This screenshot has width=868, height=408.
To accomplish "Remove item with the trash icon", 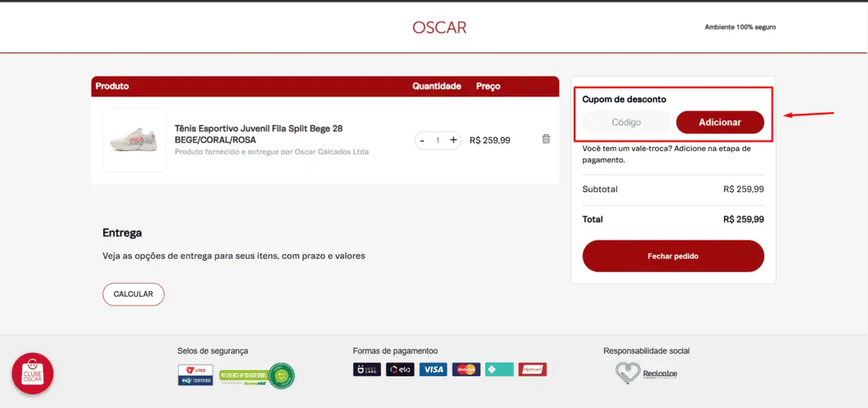I will [546, 139].
